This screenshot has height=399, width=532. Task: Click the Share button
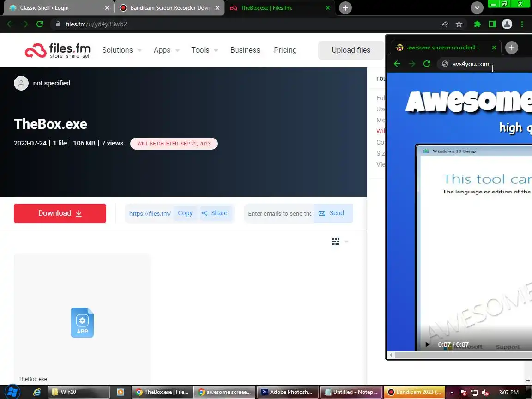(x=215, y=213)
